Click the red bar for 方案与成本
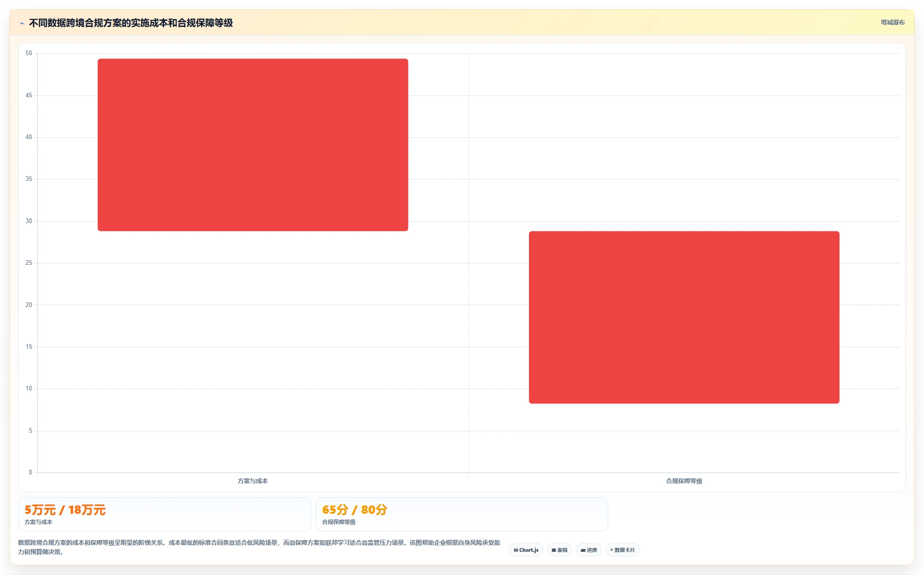Image resolution: width=924 pixels, height=575 pixels. pos(253,145)
